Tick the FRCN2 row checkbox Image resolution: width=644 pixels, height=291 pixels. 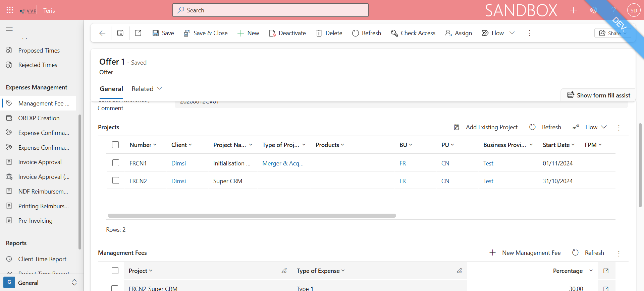(x=116, y=180)
